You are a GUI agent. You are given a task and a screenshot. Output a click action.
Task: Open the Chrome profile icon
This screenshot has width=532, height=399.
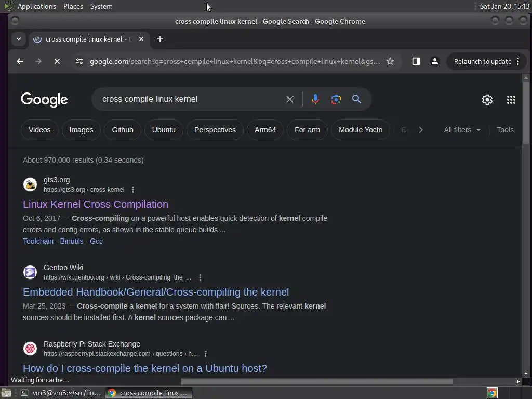(435, 61)
